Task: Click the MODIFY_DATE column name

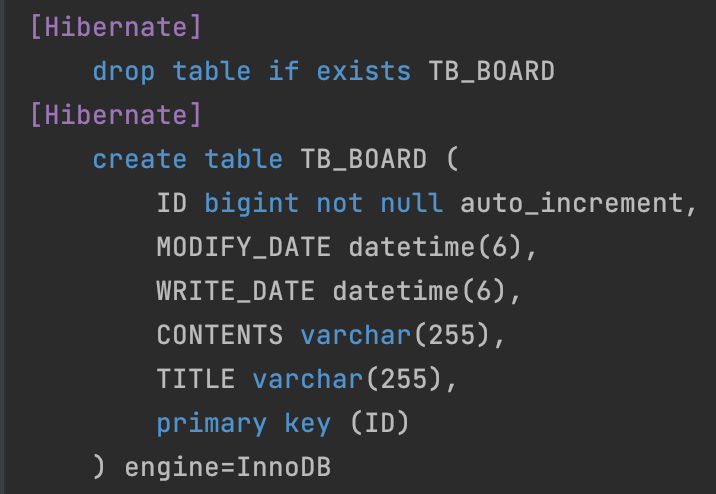Action: pyautogui.click(x=243, y=247)
